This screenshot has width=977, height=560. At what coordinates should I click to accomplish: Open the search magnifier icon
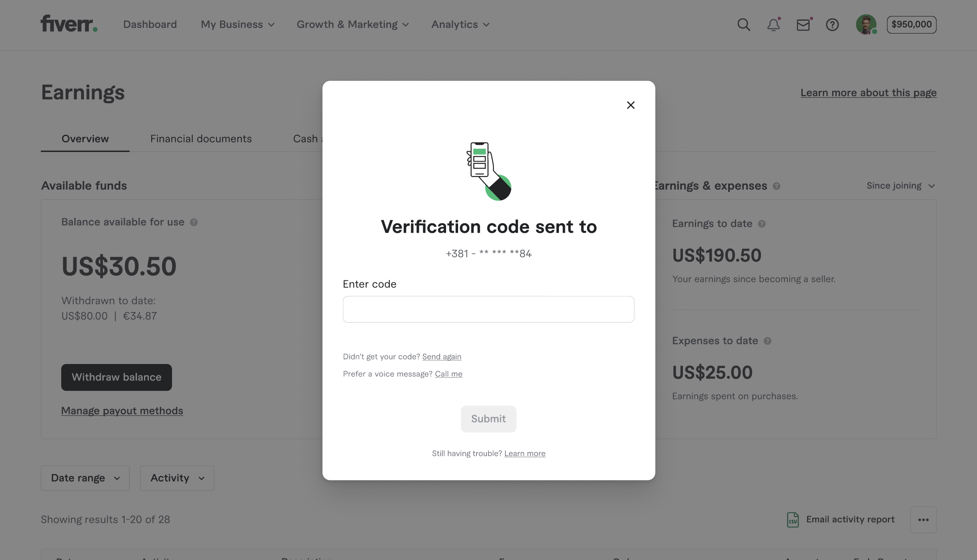coord(743,25)
